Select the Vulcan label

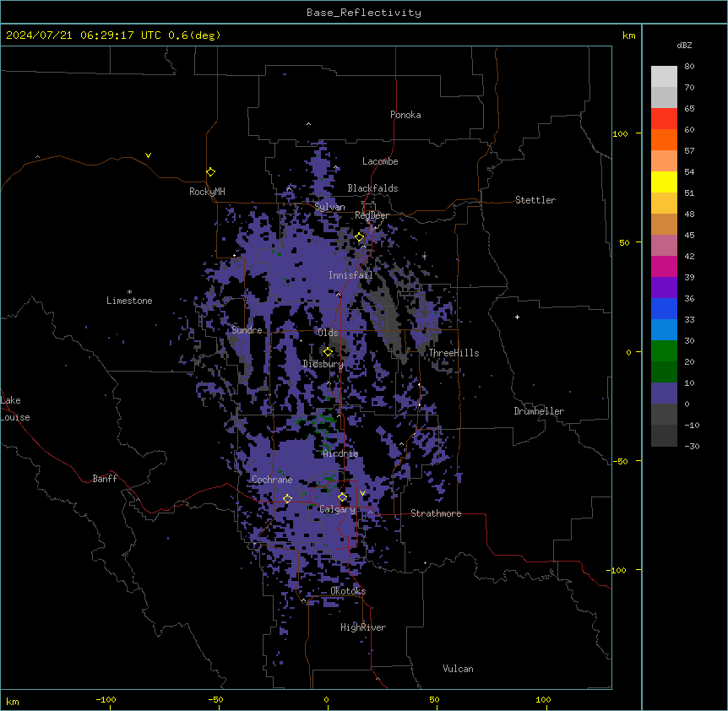[x=459, y=669]
